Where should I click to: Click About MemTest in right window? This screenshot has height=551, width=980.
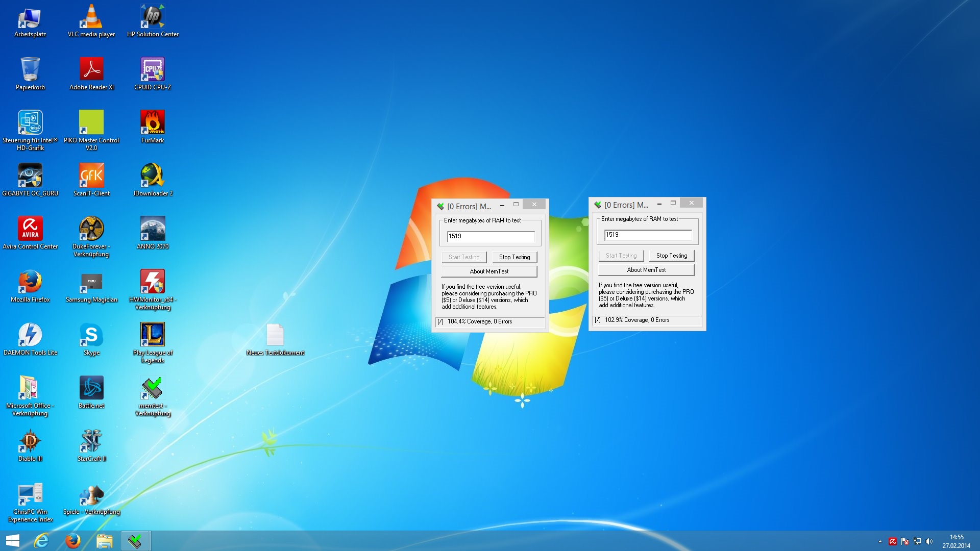coord(646,270)
